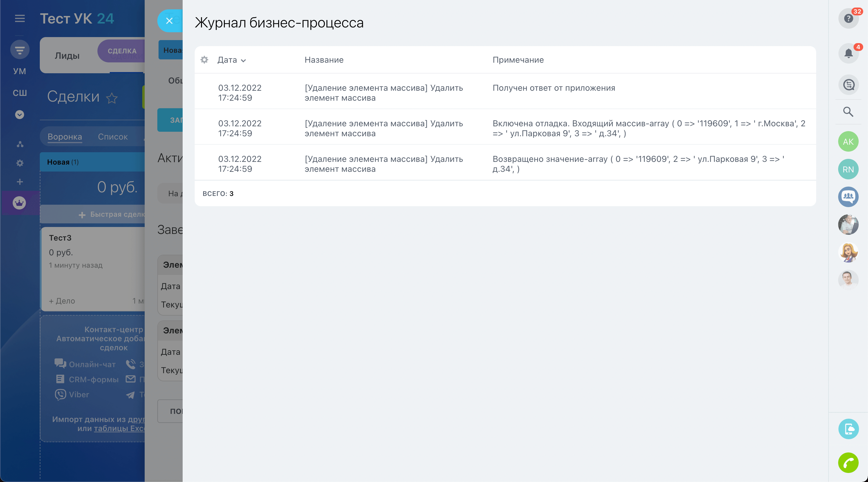Click the crown icon in left sidebar
The width and height of the screenshot is (868, 482).
[x=19, y=203]
